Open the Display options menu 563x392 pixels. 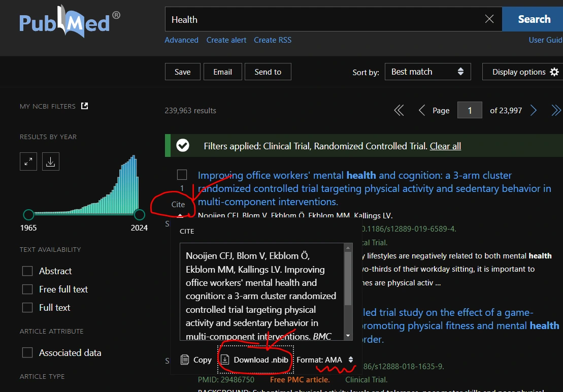tap(524, 72)
